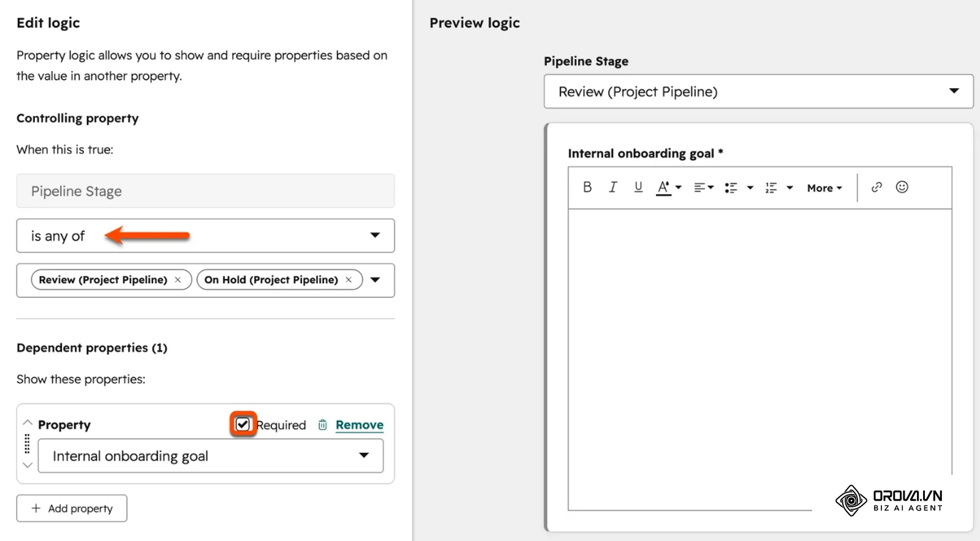Click the Remove link
The image size is (980, 541).
(360, 425)
